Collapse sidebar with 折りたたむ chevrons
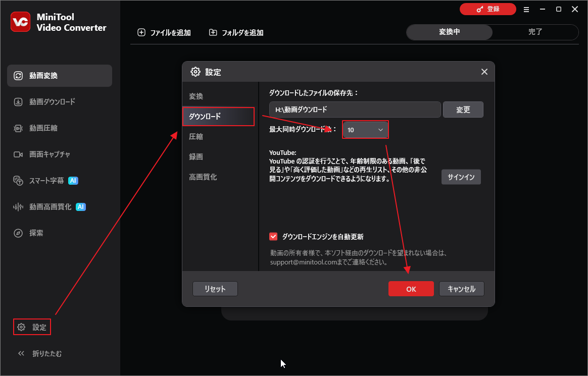This screenshot has height=376, width=588. [x=40, y=353]
